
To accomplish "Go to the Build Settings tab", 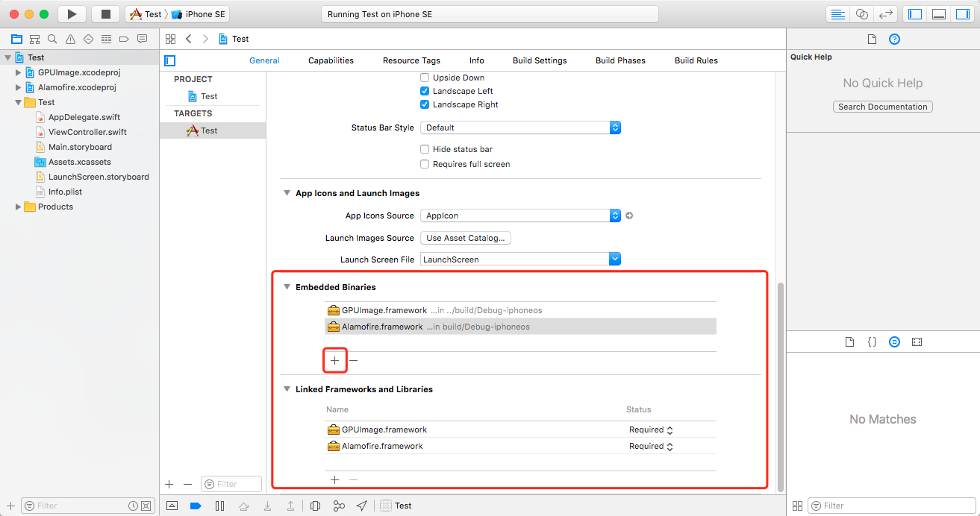I will click(540, 60).
